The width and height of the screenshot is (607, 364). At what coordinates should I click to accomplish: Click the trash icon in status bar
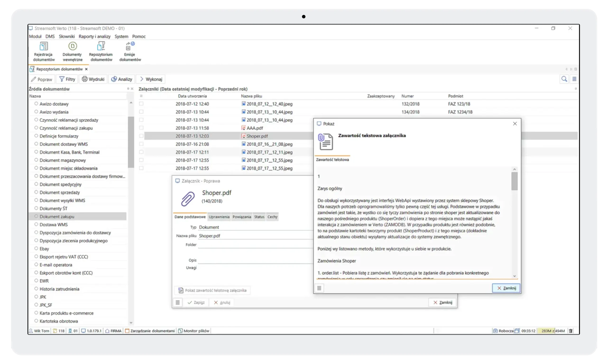[571, 331]
